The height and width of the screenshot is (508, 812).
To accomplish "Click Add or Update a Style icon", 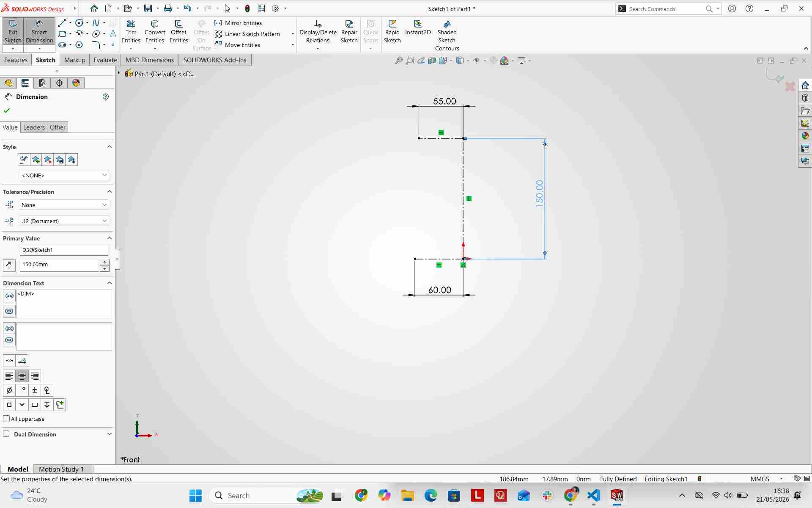I will click(x=36, y=160).
